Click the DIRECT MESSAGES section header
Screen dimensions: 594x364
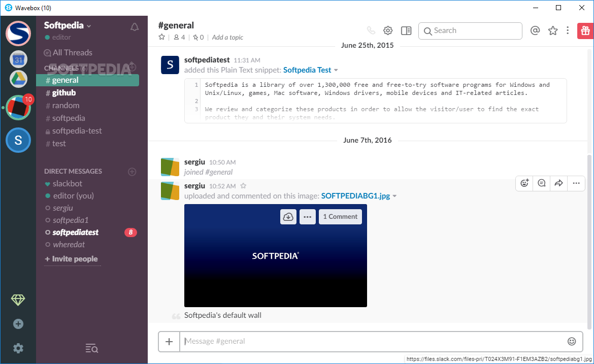coord(73,171)
